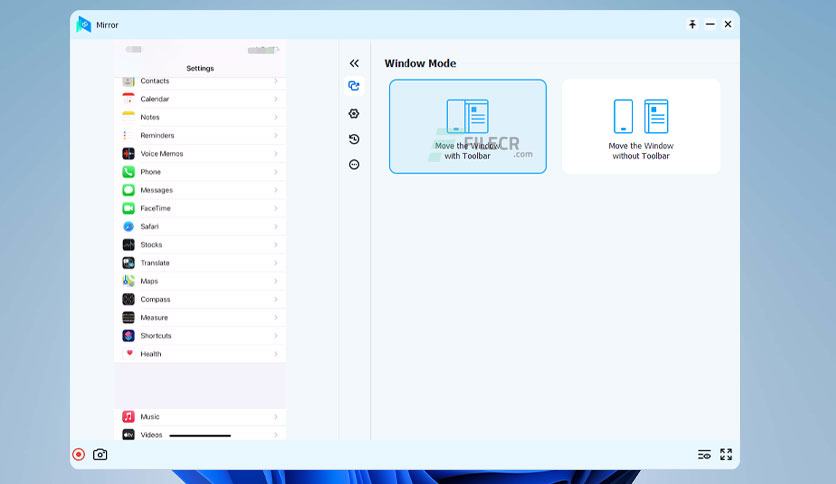
Task: Open Calendar in mirrored Settings
Action: [x=200, y=99]
